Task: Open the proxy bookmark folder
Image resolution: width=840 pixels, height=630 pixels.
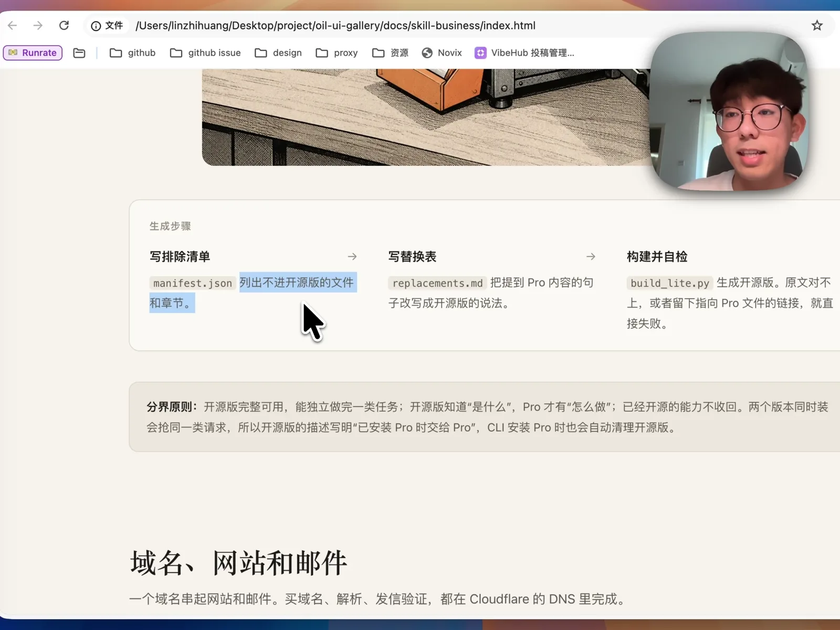Action: tap(337, 52)
